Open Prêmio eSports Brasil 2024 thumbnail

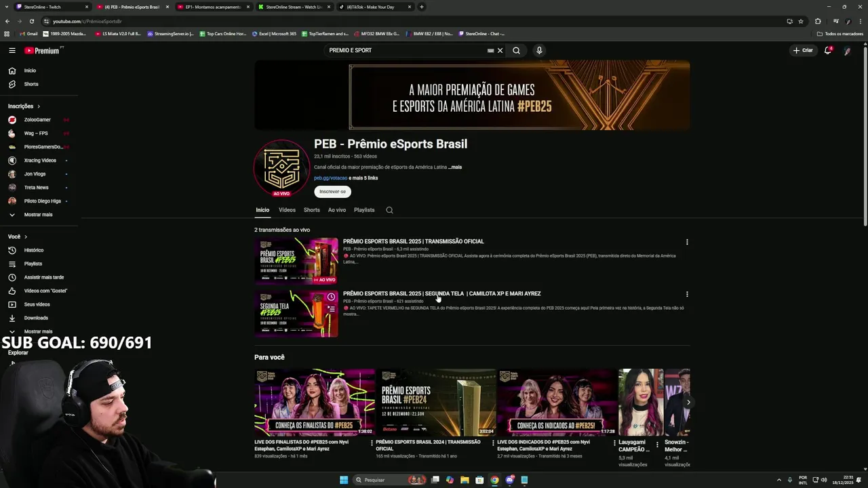click(435, 403)
